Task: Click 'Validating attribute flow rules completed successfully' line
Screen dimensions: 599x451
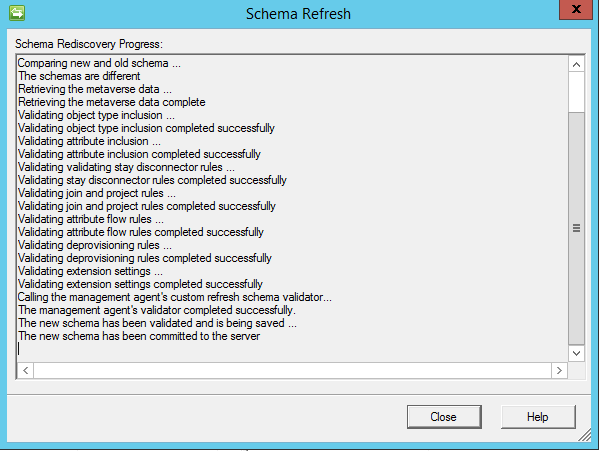Action: pyautogui.click(x=141, y=232)
